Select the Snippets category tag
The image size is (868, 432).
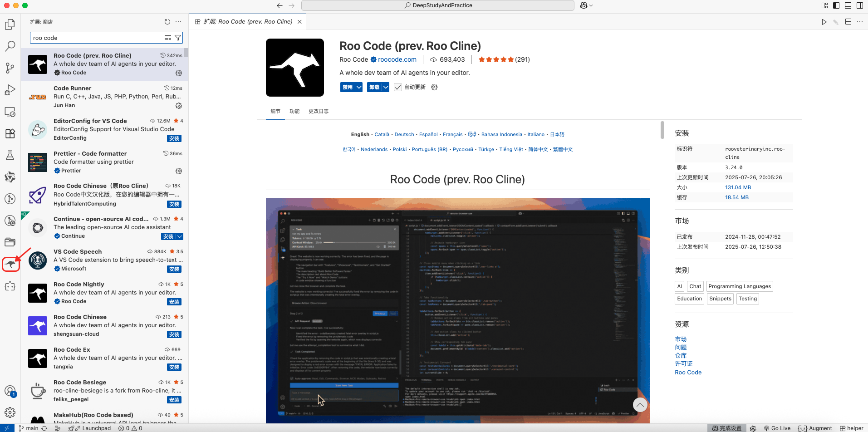(x=720, y=299)
